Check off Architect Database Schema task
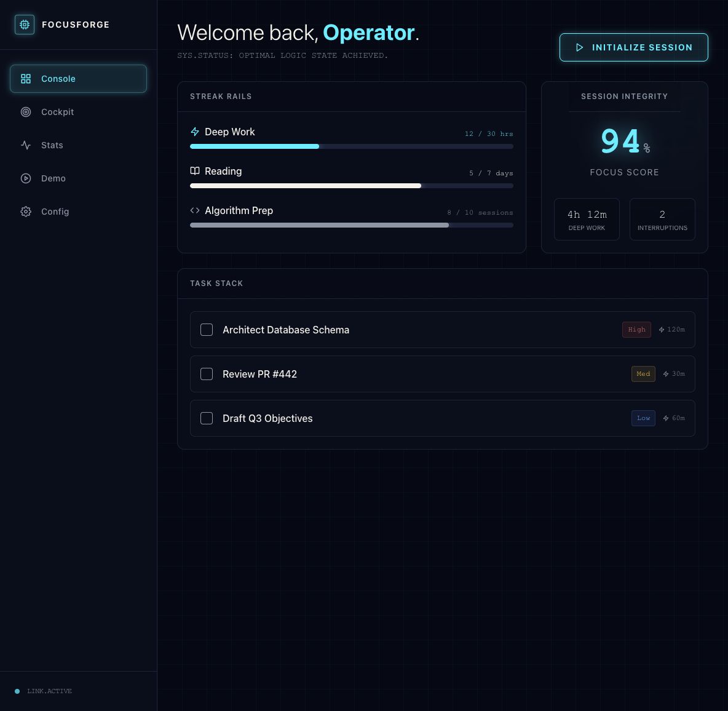 pos(207,330)
